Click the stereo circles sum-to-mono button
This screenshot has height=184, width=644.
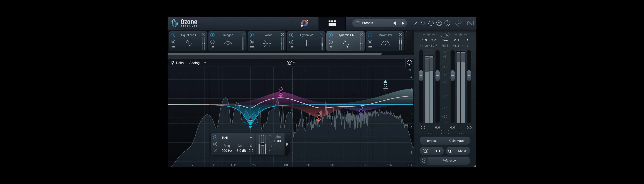(426, 151)
